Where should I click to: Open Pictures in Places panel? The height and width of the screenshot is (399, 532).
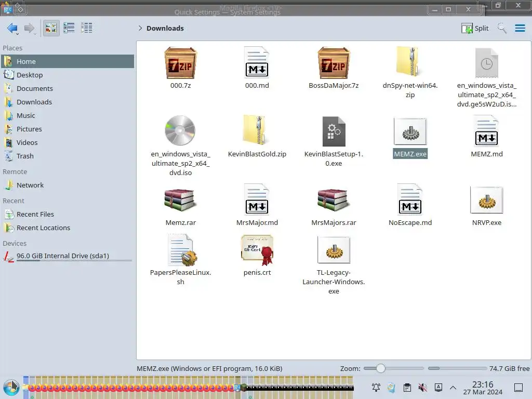(x=68, y=129)
